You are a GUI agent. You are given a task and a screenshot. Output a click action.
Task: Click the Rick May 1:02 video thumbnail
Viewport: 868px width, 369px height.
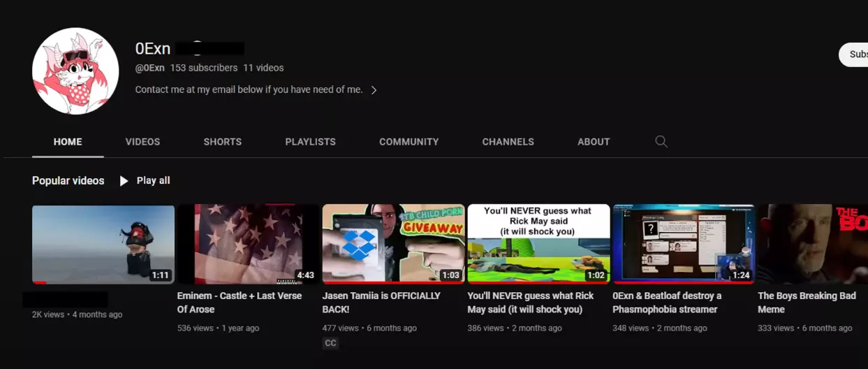539,244
